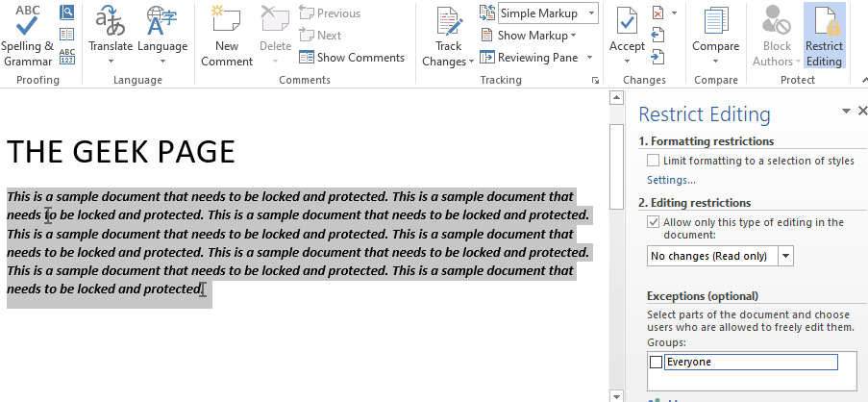Click the vertical scrollbar thumb
Image resolution: width=868 pixels, height=402 pixels.
(x=616, y=166)
